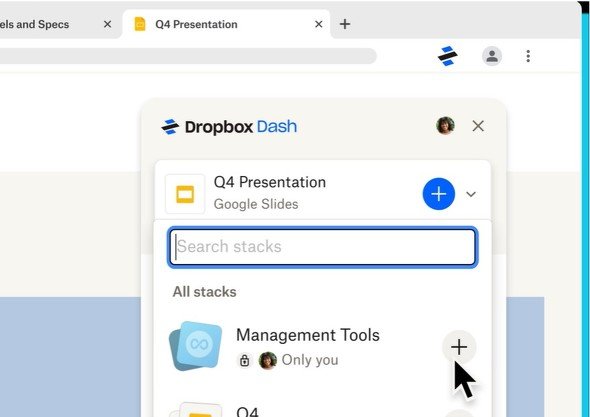
Task: Click the Google Slides file icon in panel
Action: click(185, 194)
